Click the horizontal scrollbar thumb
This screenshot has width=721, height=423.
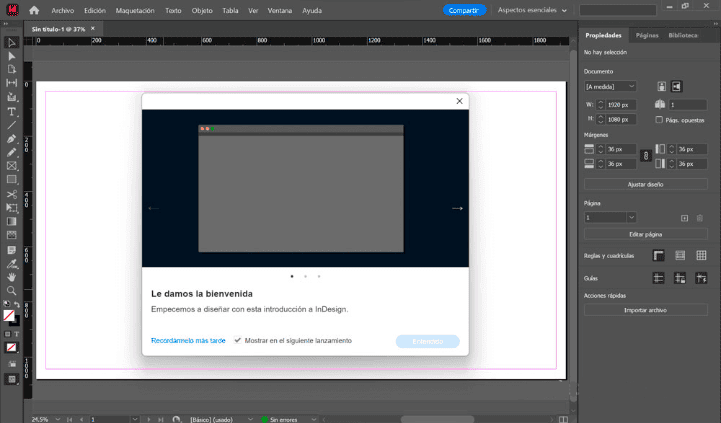(437, 419)
